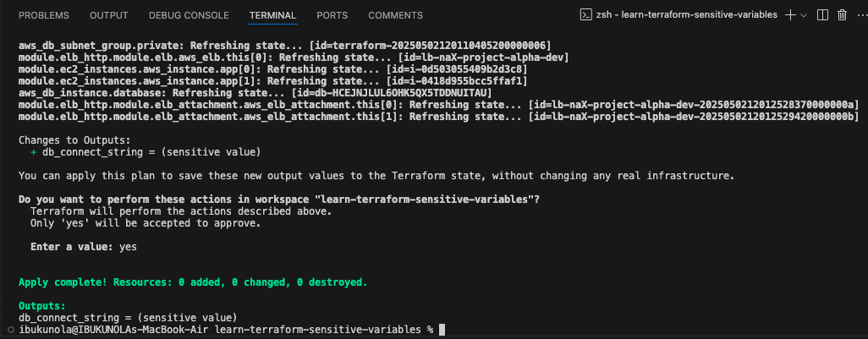This screenshot has width=868, height=339.
Task: Click the final 'db_connect_string = (sensitive value)' output
Action: coord(128,318)
